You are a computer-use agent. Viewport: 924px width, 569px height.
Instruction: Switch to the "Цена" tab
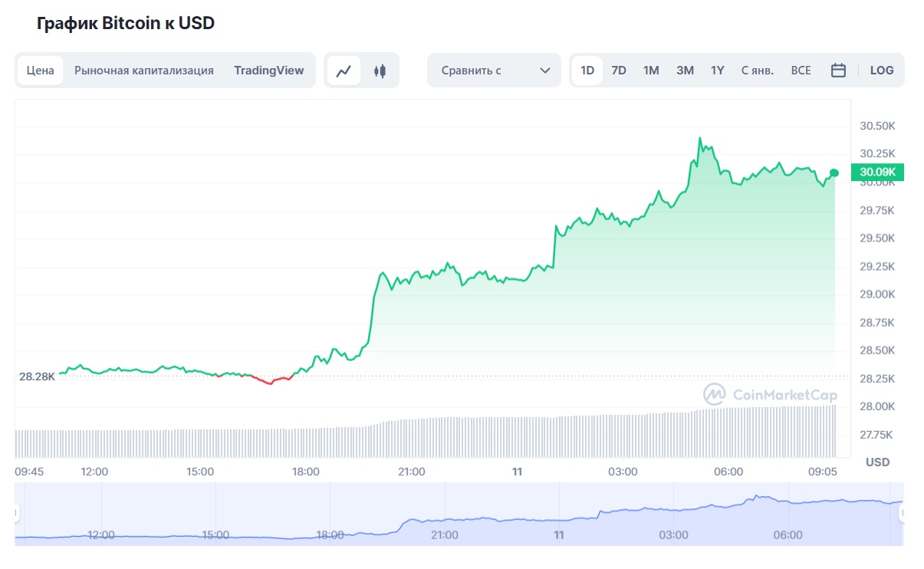41,71
